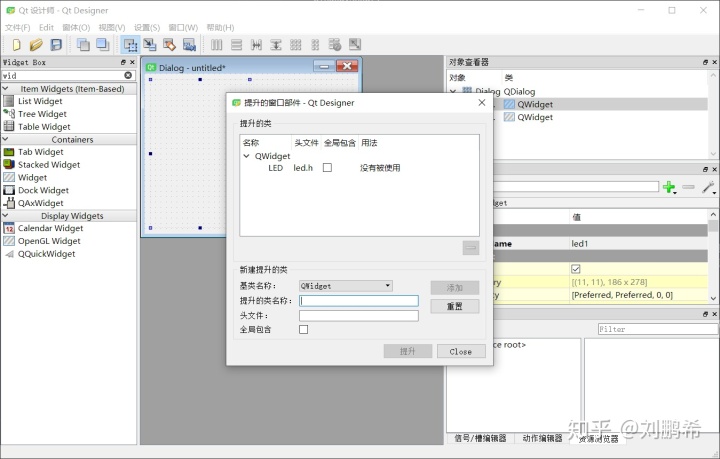Screen dimensions: 720x459
Task: Switch to the 信号/槽编辑器 tab
Action: click(480, 438)
